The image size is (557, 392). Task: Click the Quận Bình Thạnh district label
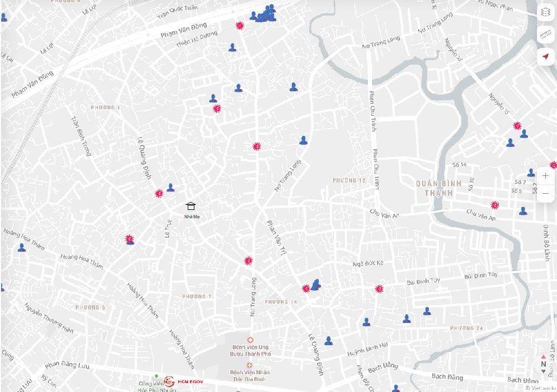pos(439,188)
